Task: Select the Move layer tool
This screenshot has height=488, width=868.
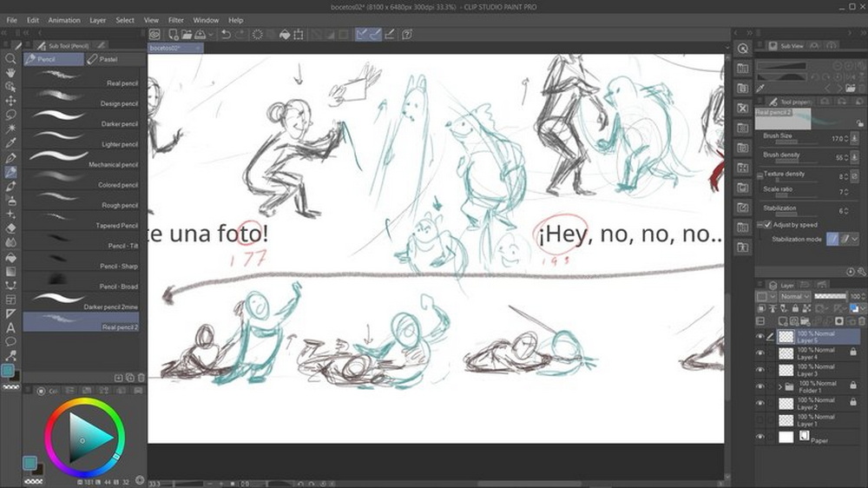Action: click(10, 101)
